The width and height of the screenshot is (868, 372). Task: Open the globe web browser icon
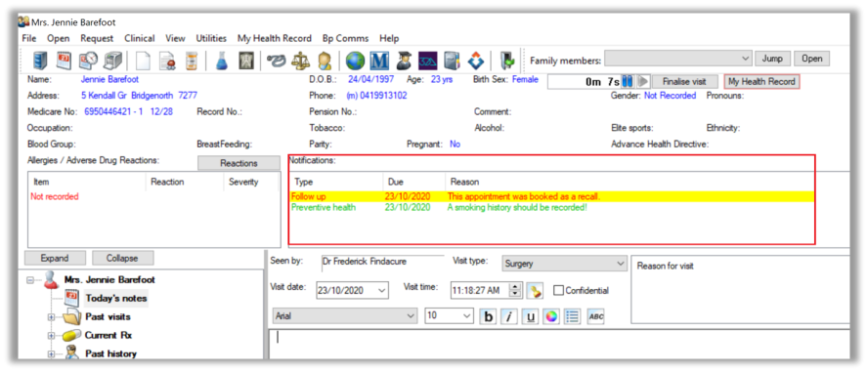click(355, 61)
